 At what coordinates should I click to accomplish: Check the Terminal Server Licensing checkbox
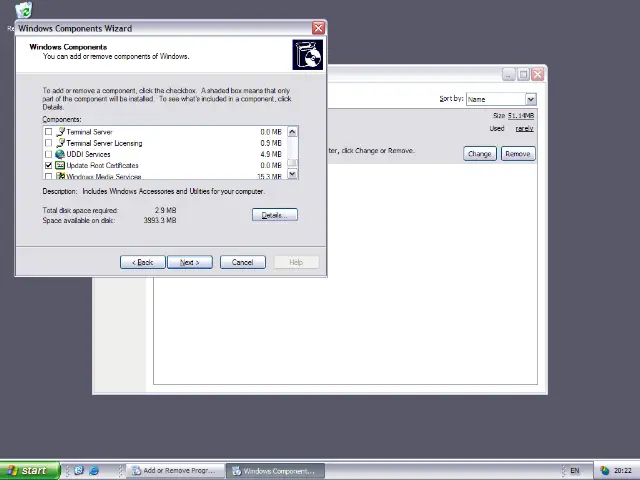[x=49, y=143]
